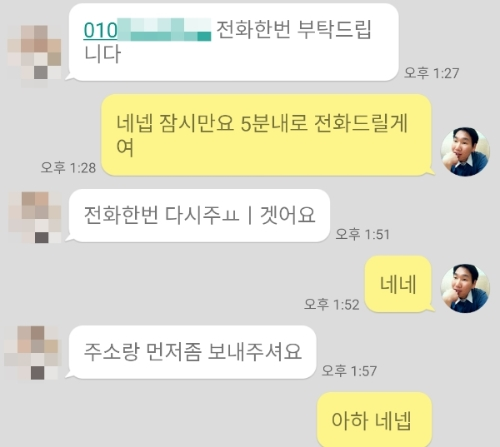Image resolution: width=500 pixels, height=447 pixels.
Task: Tap the 오후 1:28 timestamp
Action: click(x=68, y=167)
